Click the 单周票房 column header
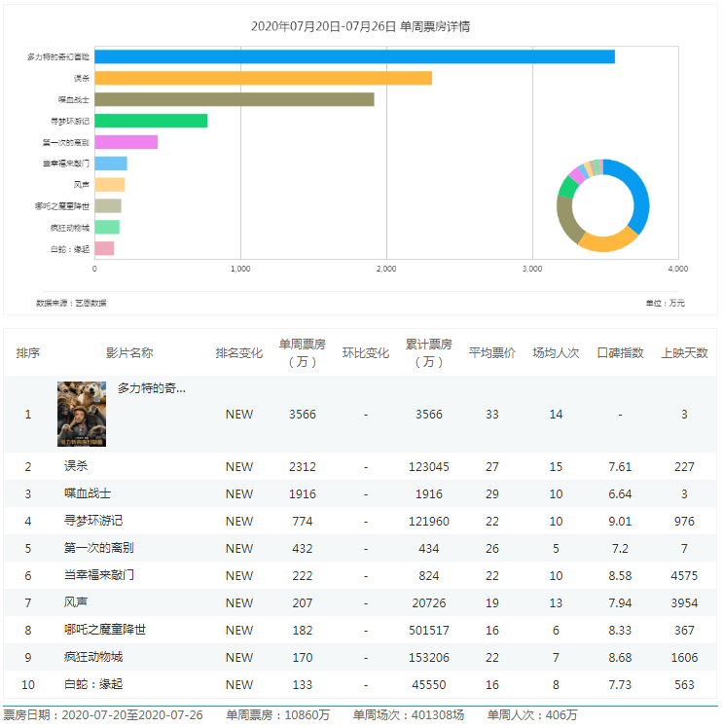This screenshot has width=723, height=728. click(x=302, y=352)
